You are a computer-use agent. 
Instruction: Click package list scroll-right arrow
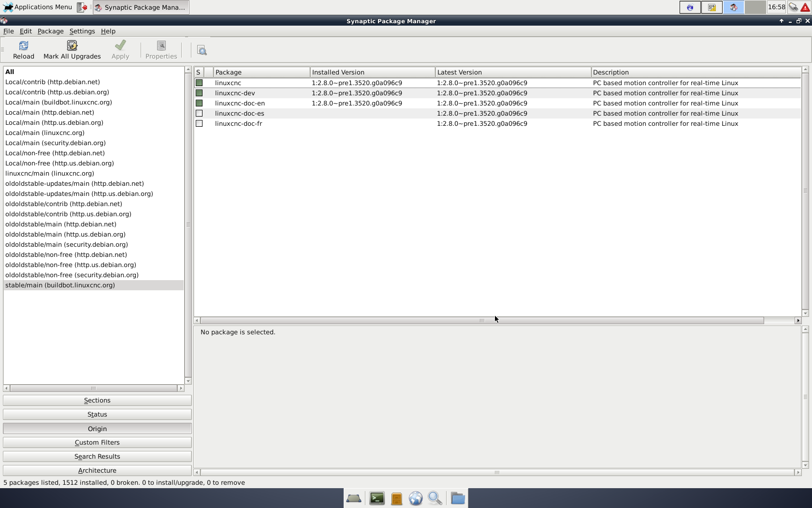798,320
